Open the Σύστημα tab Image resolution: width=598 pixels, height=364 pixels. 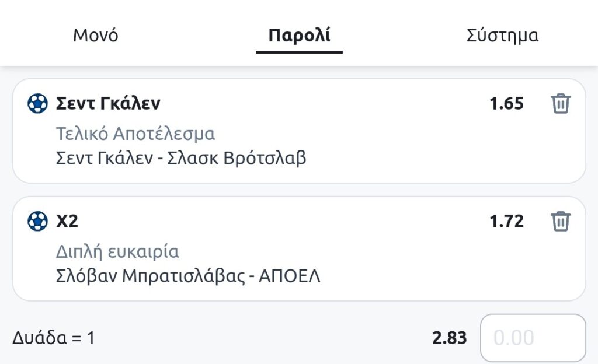502,36
